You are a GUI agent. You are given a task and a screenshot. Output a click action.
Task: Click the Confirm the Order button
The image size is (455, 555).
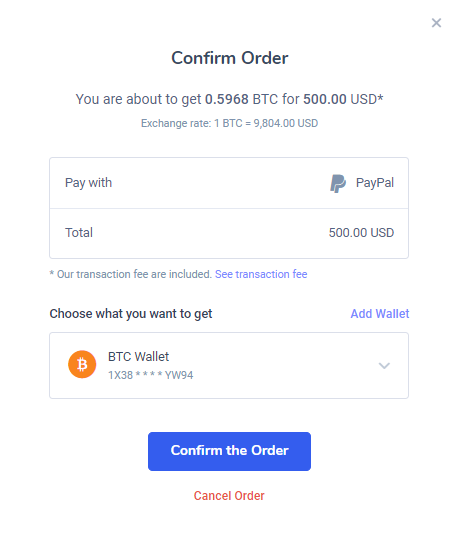click(x=229, y=451)
